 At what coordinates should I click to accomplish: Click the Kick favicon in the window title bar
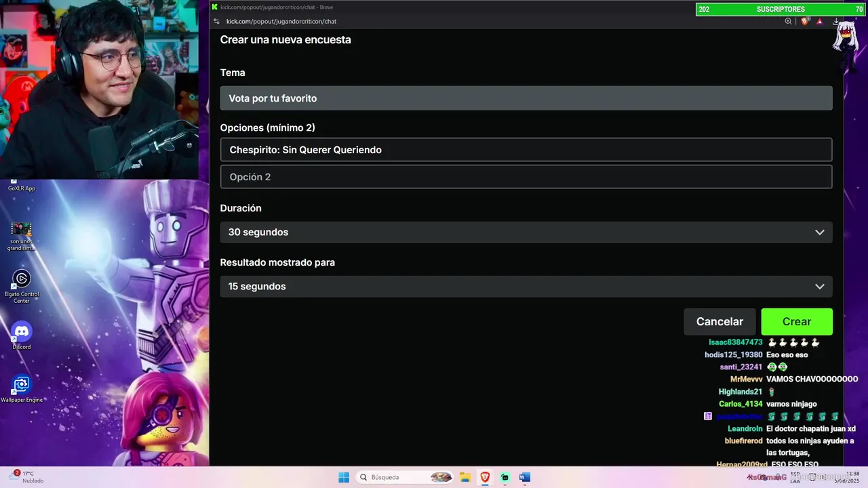pos(215,7)
